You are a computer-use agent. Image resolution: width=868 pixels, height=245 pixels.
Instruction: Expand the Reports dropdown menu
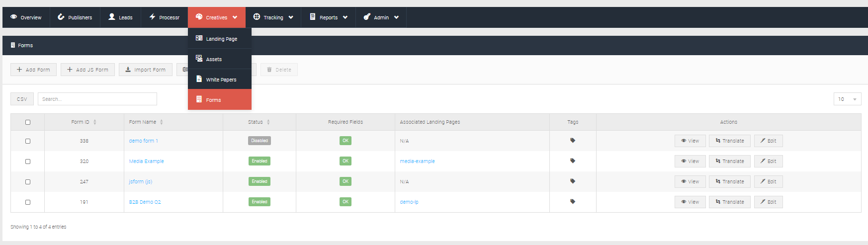(x=328, y=17)
